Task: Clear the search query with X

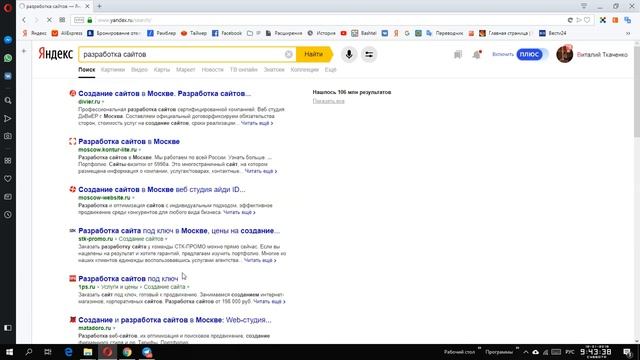Action: coord(289,54)
